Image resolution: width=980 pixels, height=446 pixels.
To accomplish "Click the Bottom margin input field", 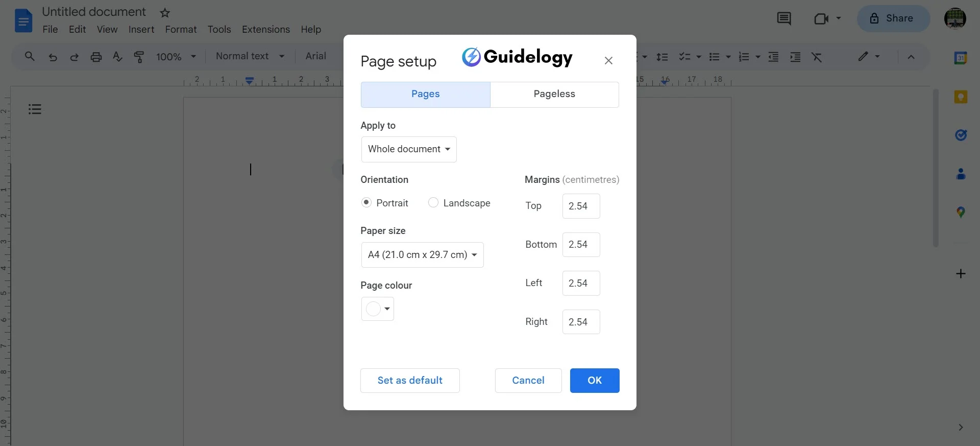I will click(581, 245).
